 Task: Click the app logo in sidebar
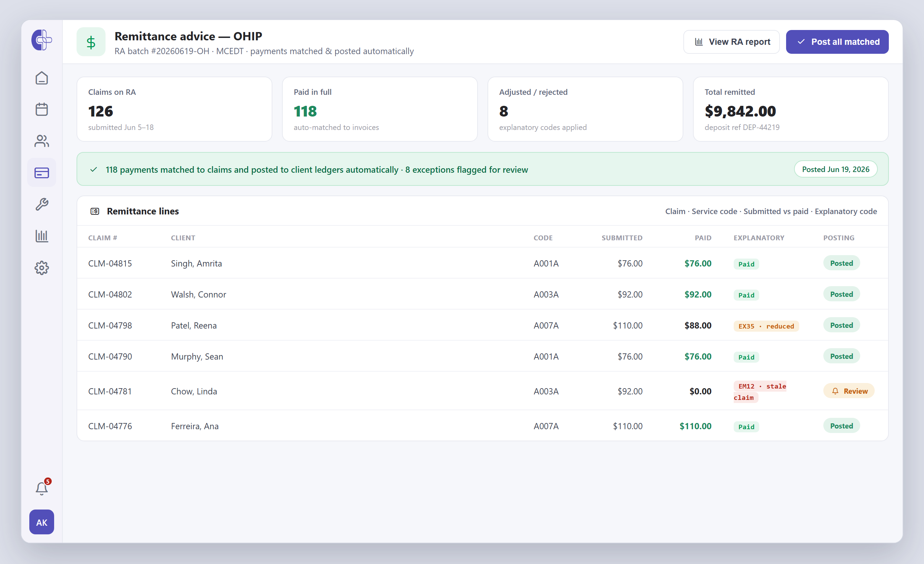42,40
